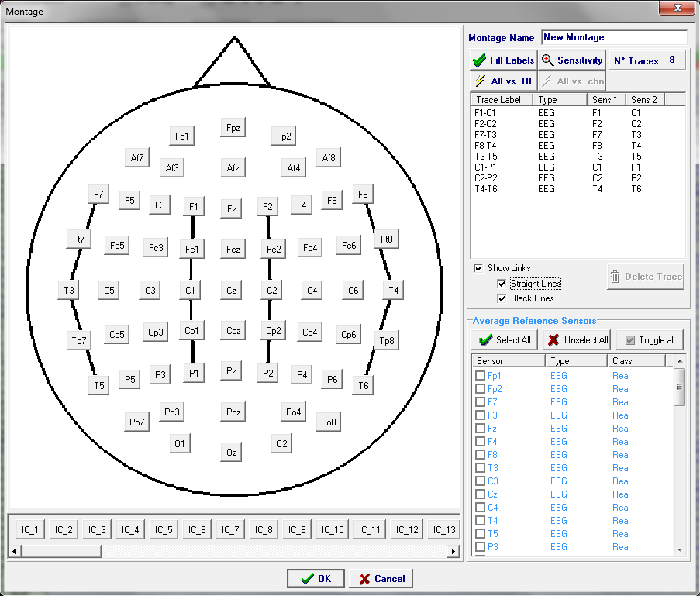Click the Fz electrode
The image size is (700, 596).
coord(231,208)
